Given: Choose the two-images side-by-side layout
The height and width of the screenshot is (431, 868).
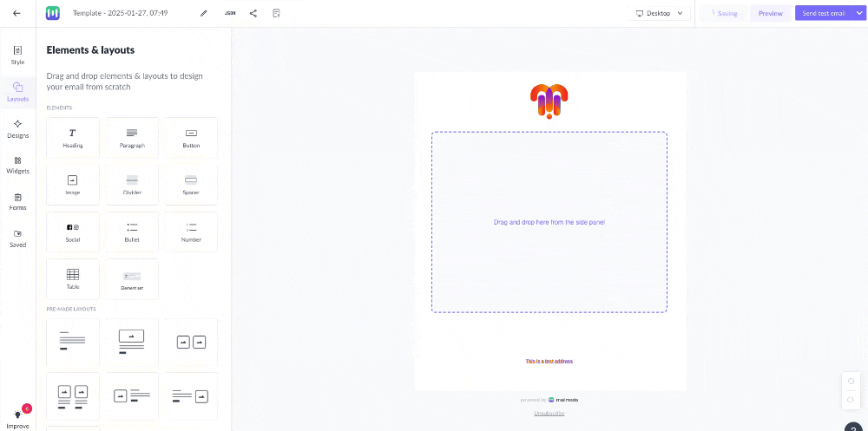Looking at the screenshot, I should pyautogui.click(x=191, y=342).
